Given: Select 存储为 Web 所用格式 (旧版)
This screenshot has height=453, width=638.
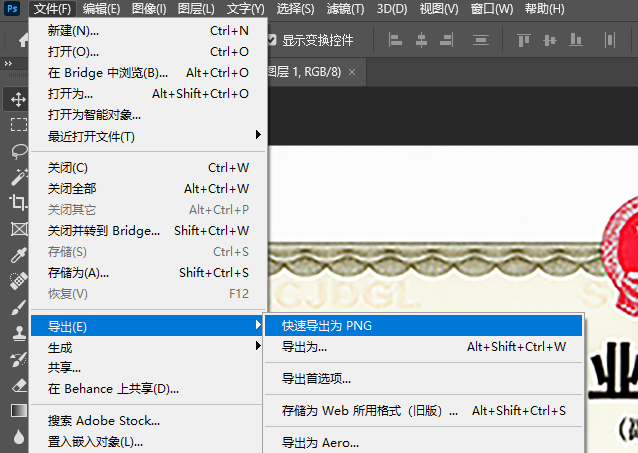Looking at the screenshot, I should tap(424, 411).
